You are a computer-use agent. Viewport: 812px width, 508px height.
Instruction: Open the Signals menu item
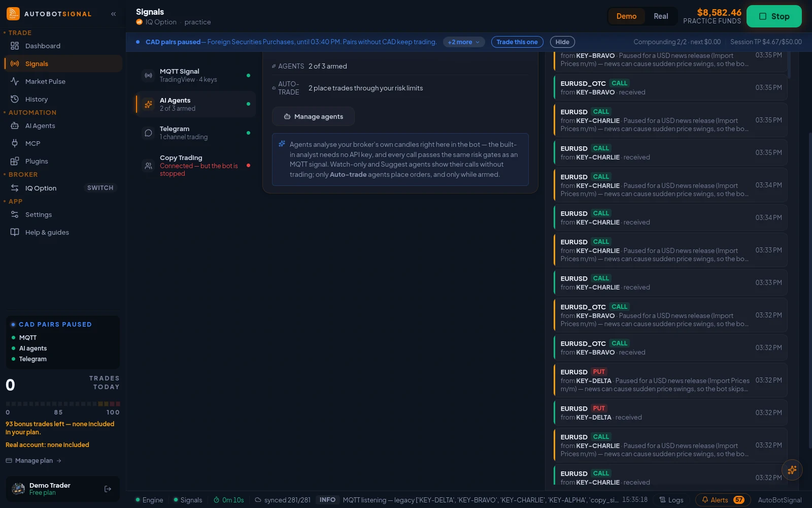pyautogui.click(x=63, y=63)
